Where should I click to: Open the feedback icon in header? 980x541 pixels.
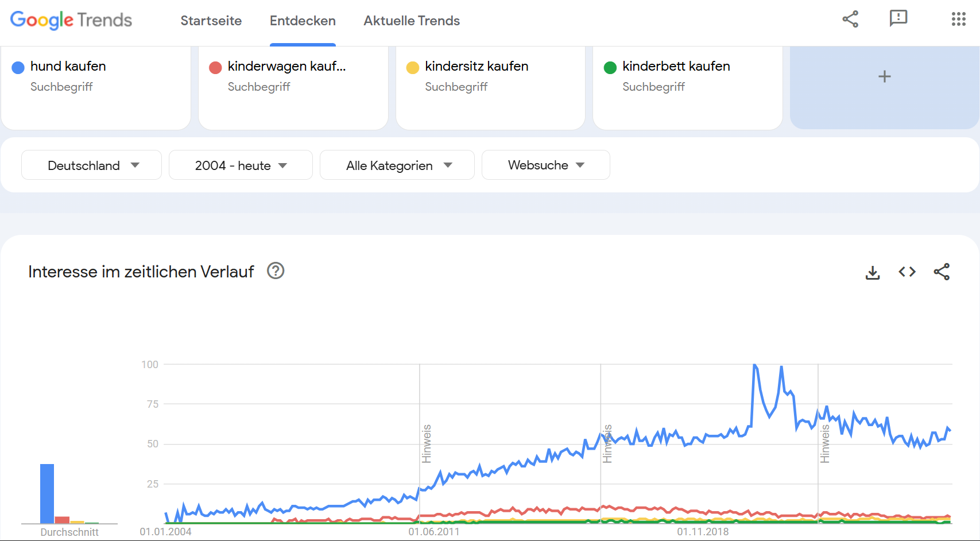(x=898, y=19)
